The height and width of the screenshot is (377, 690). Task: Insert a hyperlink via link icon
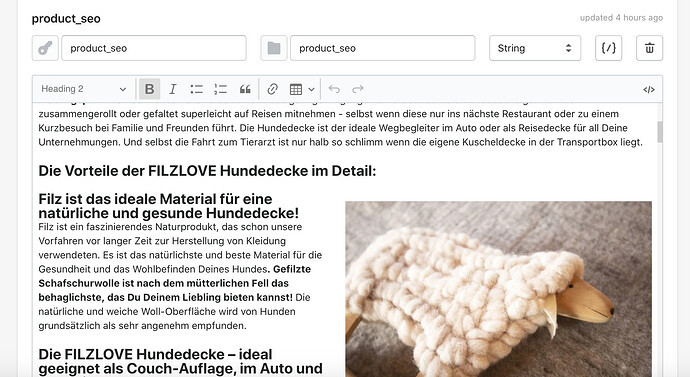(x=272, y=89)
